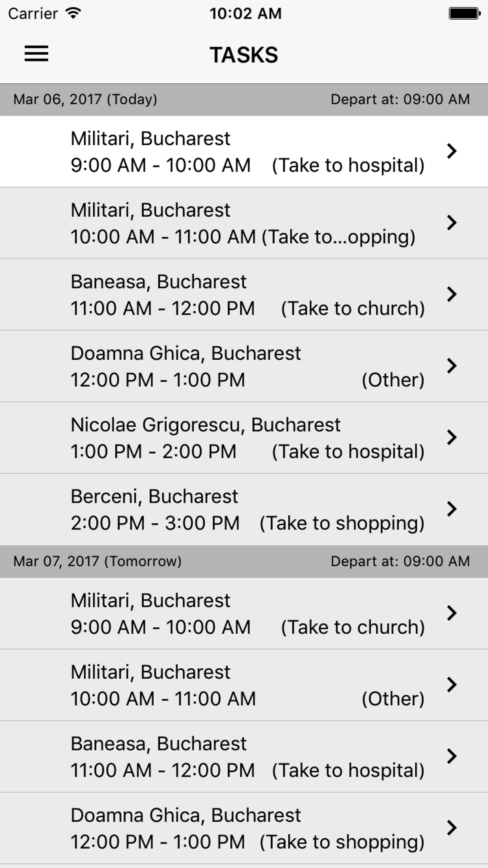This screenshot has width=488, height=868.
Task: Open arrow for today's Doamna Ghica Other task
Action: pos(452,366)
